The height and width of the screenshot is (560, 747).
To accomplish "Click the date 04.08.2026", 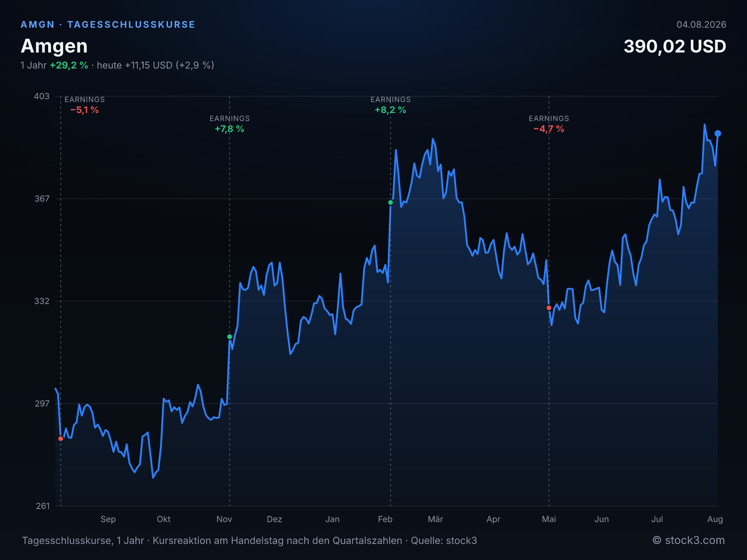I will click(701, 25).
